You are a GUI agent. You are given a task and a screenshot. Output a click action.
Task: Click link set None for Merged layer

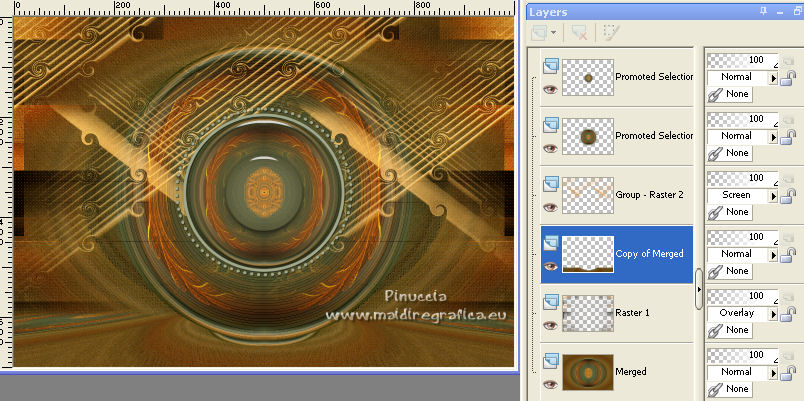[730, 389]
